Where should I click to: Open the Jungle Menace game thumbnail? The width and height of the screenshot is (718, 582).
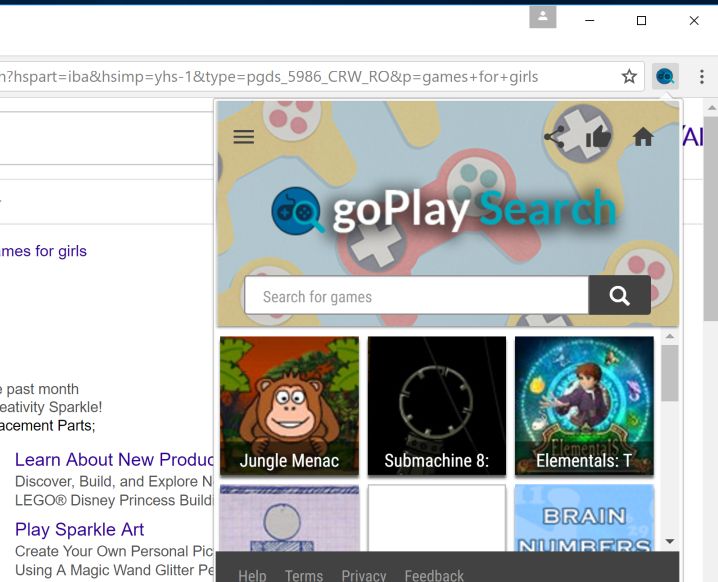[289, 406]
